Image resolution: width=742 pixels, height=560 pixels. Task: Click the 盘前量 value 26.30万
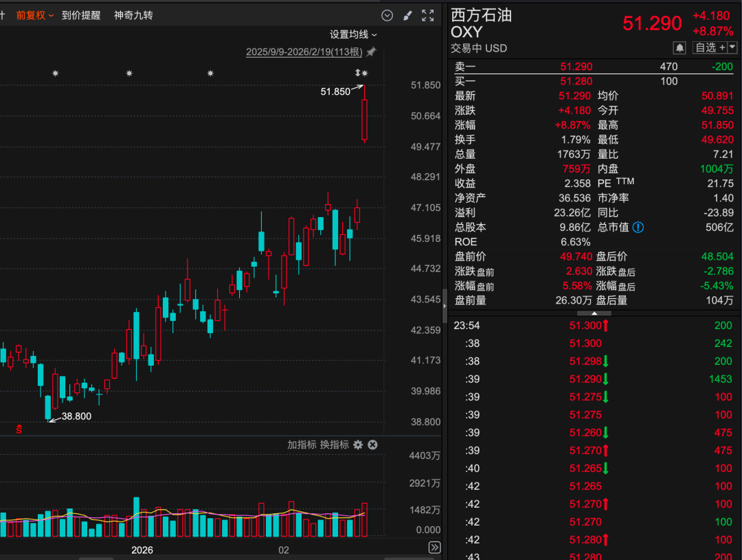pos(574,300)
